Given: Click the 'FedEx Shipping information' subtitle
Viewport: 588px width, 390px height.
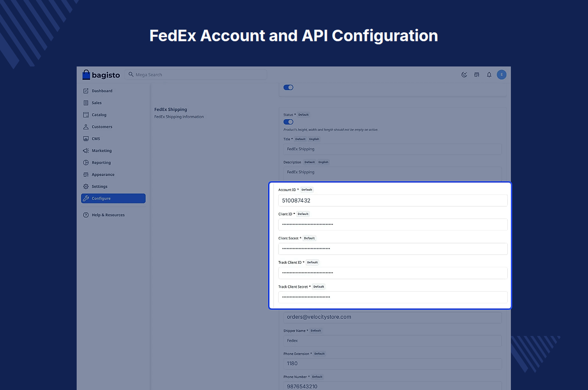Looking at the screenshot, I should [x=179, y=117].
